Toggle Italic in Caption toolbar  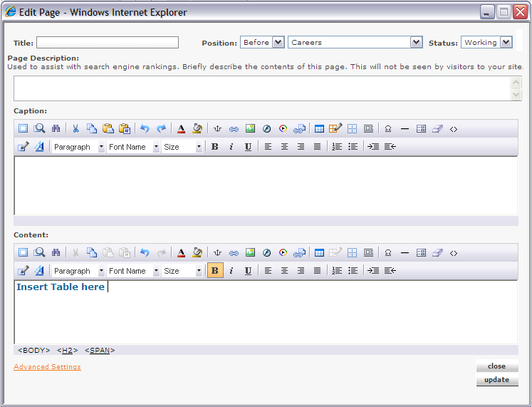coord(231,147)
